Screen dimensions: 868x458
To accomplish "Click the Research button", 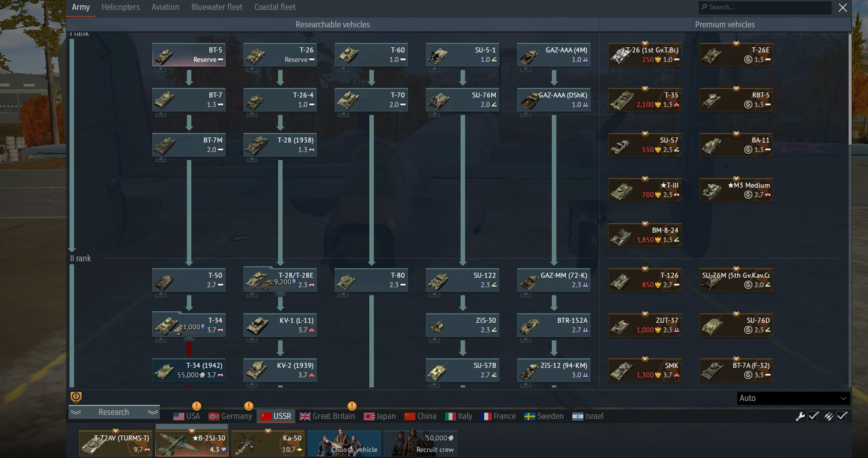I will [114, 412].
